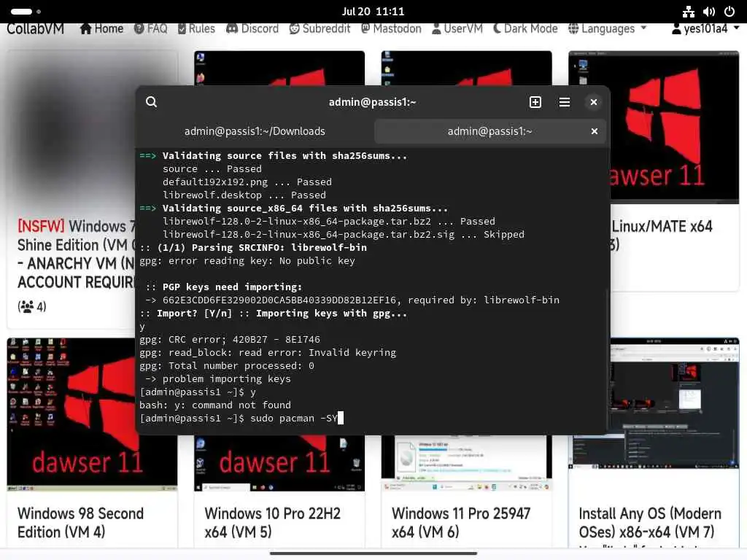Click the power icon in top bar
This screenshot has width=747, height=560.
pyautogui.click(x=729, y=12)
